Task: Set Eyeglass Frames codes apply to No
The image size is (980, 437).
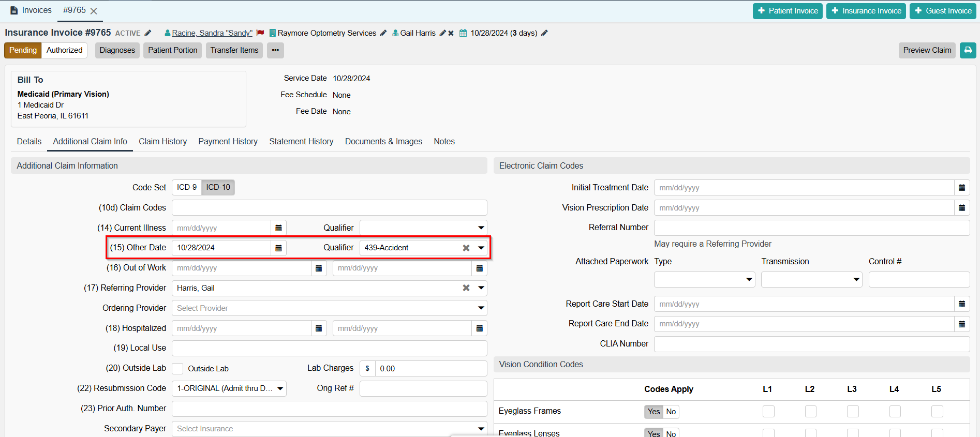Action: point(671,412)
